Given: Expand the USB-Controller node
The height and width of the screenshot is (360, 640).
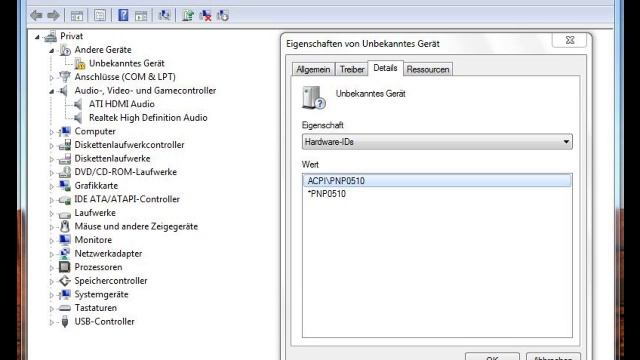Looking at the screenshot, I should pyautogui.click(x=52, y=322).
